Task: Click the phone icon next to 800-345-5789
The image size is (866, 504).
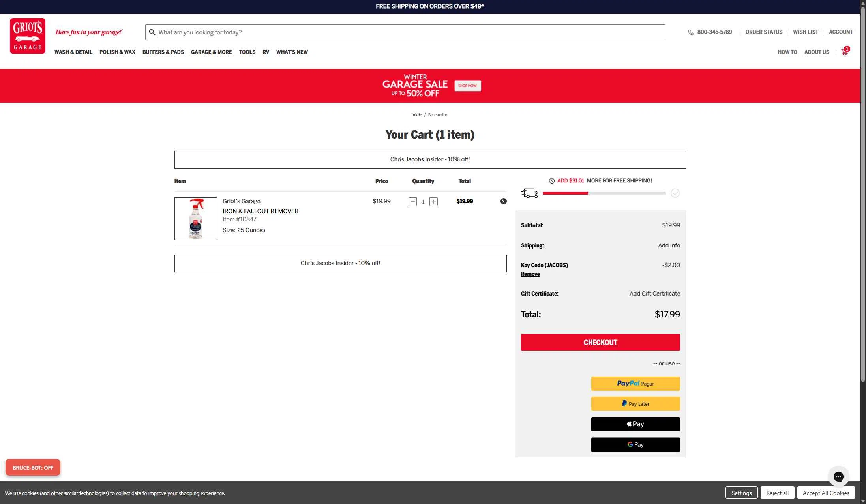Action: 691,32
